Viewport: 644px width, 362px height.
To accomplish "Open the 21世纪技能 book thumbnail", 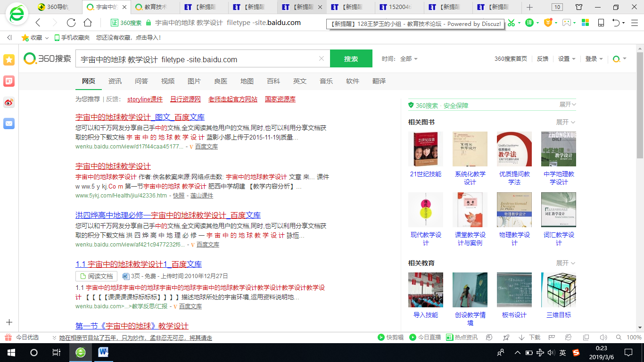I will 426,149.
